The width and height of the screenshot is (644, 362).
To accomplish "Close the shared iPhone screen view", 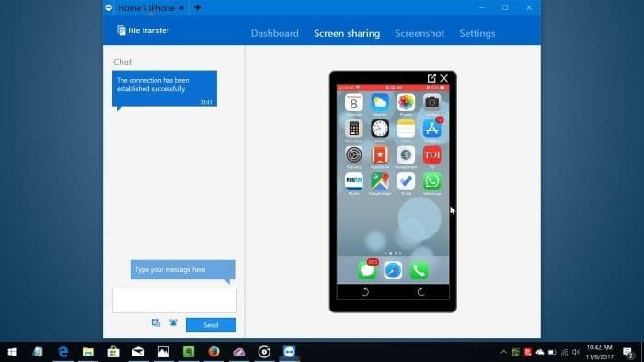I will click(x=444, y=78).
